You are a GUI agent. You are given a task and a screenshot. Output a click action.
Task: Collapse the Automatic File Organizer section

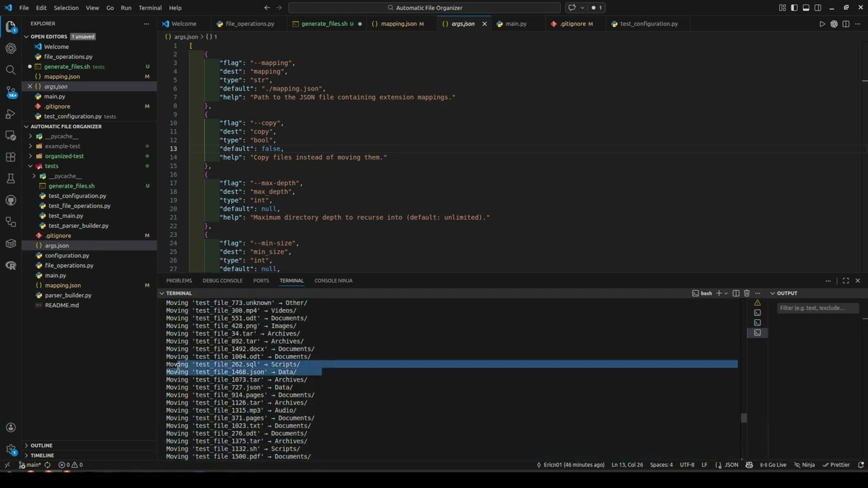26,127
